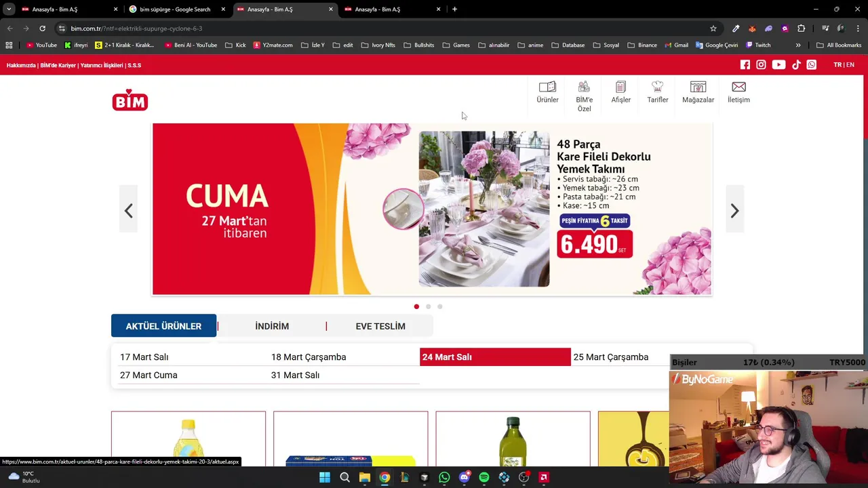Open the Chrome apps grid icon
The height and width of the screenshot is (488, 868).
(x=9, y=45)
